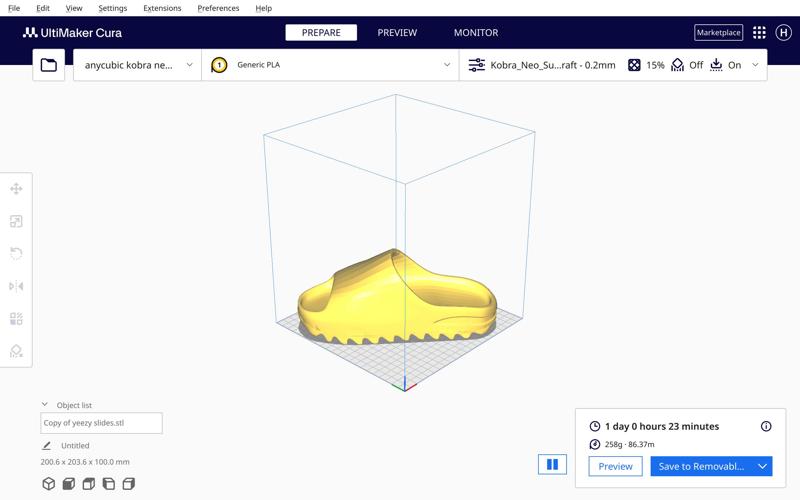Select the Rotate tool in left toolbar

[x=16, y=254]
